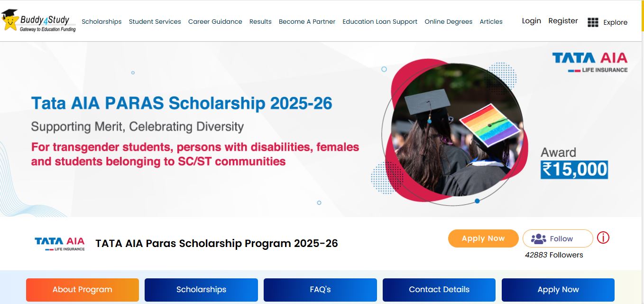The height and width of the screenshot is (304, 644).
Task: Click the Tata AIA logo beside program title
Action: 60,244
